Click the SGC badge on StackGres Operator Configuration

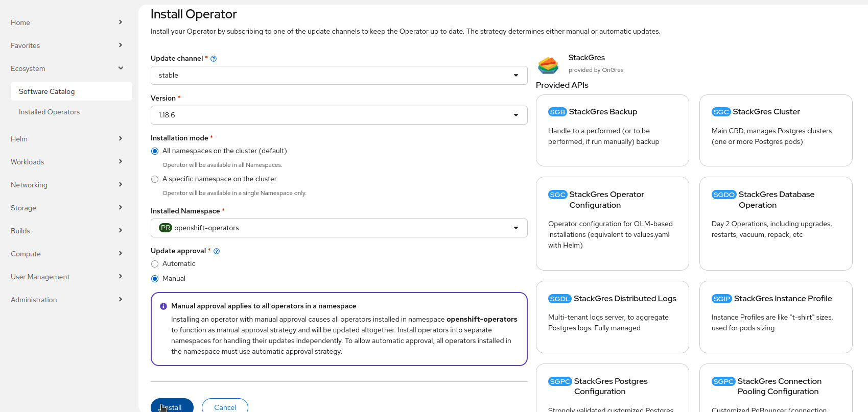point(557,195)
